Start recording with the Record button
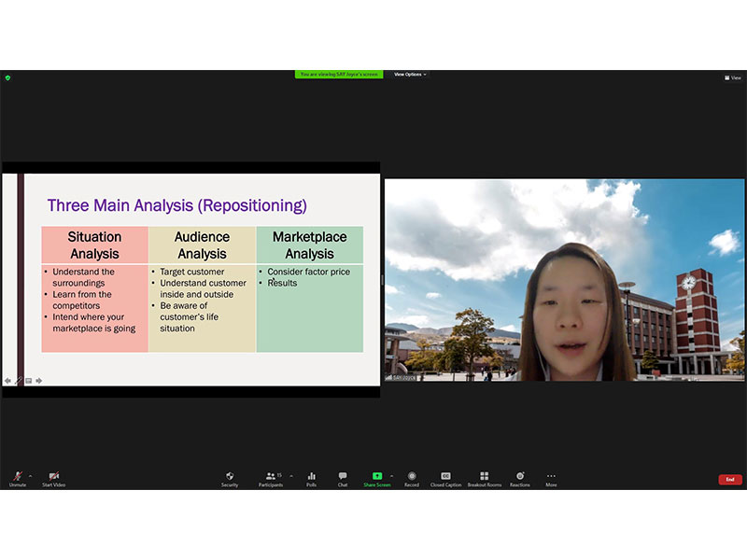Viewport: 747px width, 560px height. (x=412, y=477)
